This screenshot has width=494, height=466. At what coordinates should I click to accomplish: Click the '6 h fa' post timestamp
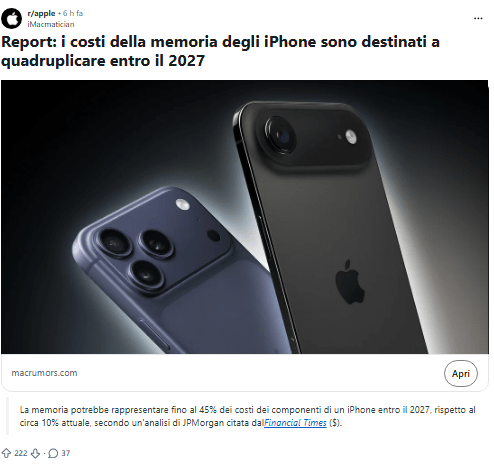73,13
